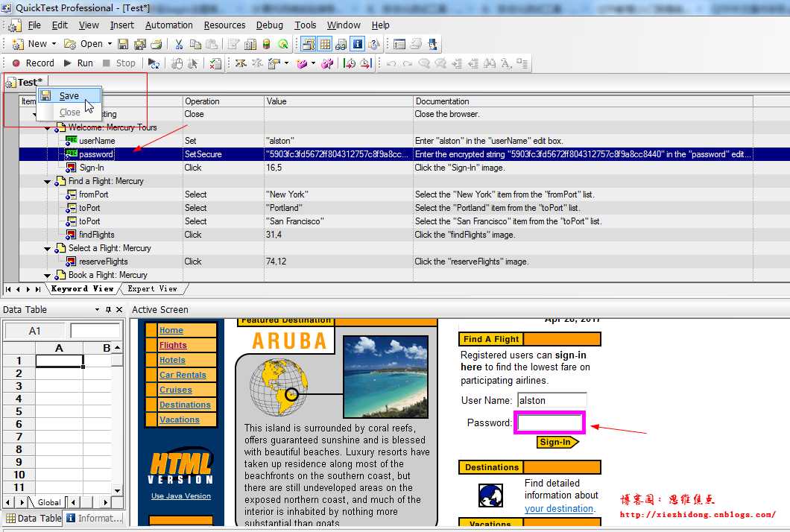The height and width of the screenshot is (532, 790).
Task: Click the Data Table scroll down arrow
Action: pos(118,491)
